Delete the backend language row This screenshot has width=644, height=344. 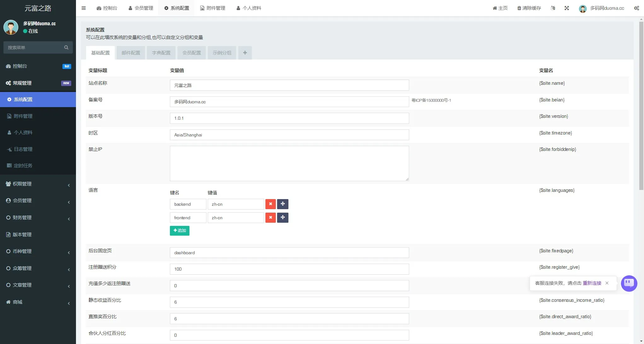pos(270,204)
